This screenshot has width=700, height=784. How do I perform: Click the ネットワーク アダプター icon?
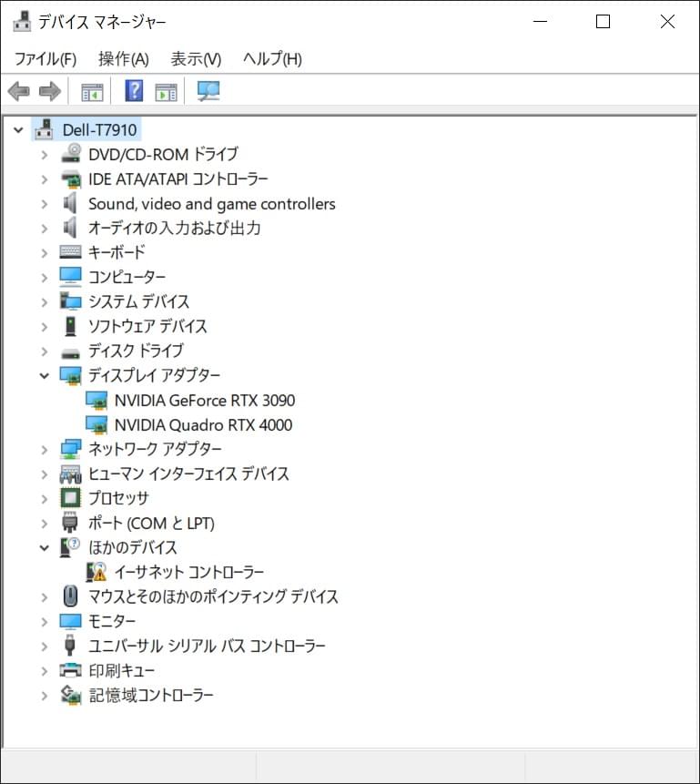(70, 449)
